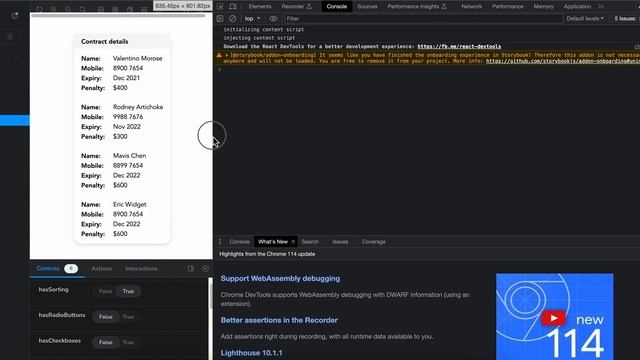Open the Memory tab
Screen dimensions: 640x360
click(x=544, y=7)
